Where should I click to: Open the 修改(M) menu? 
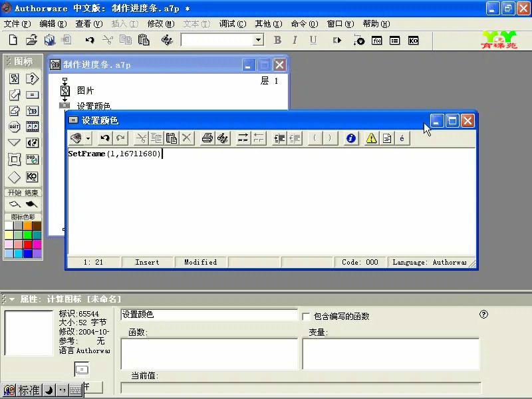161,24
